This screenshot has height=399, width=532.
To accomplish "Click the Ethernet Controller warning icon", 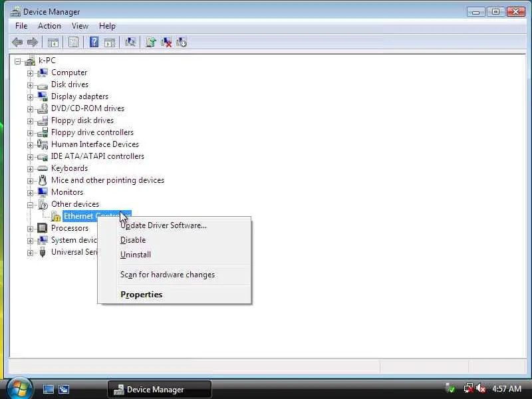I will tap(56, 216).
